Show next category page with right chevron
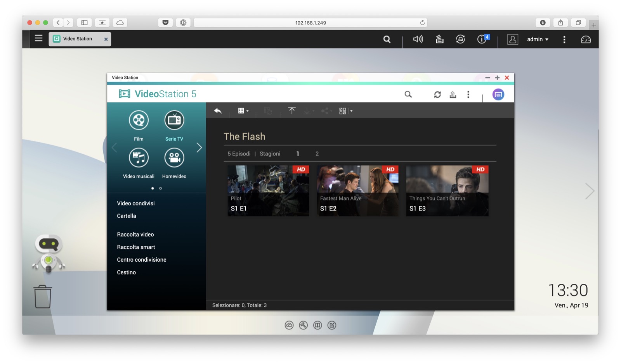The height and width of the screenshot is (364, 621). 199,147
